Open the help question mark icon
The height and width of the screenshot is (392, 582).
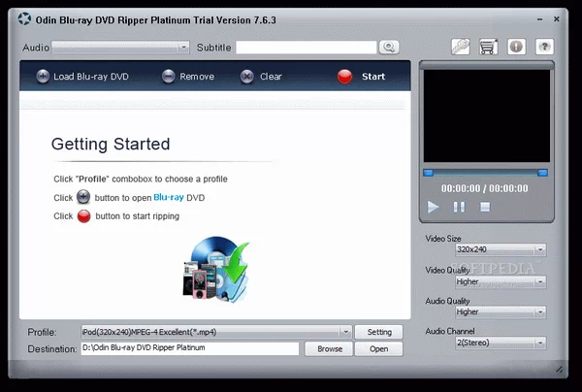[544, 46]
